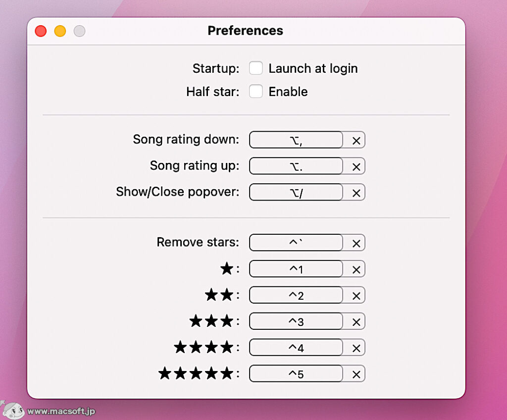Clear the Song rating up shortcut
The width and height of the screenshot is (507, 420).
click(355, 166)
